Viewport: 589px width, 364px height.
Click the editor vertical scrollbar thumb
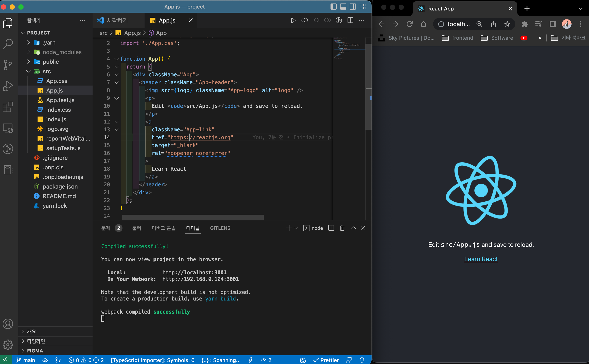(x=368, y=87)
